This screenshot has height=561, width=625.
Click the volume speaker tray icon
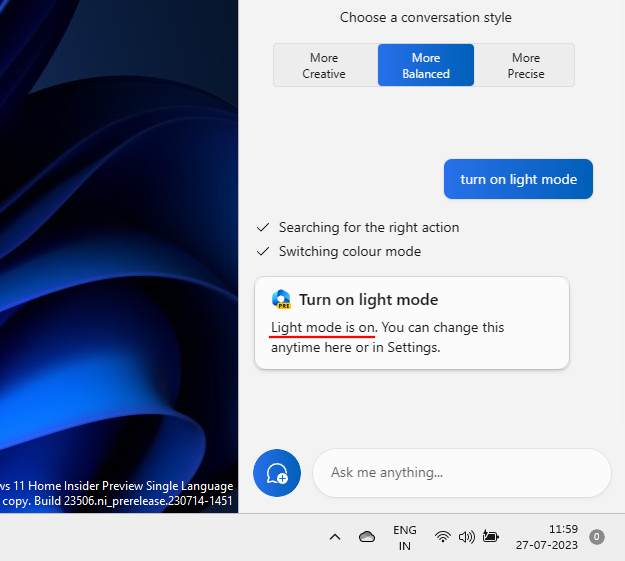click(x=466, y=537)
